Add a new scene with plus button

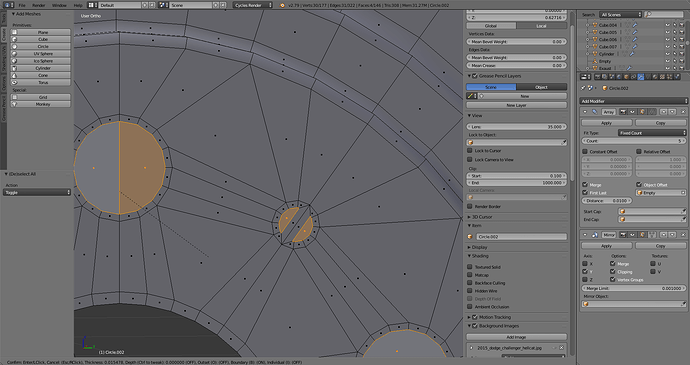click(x=216, y=5)
